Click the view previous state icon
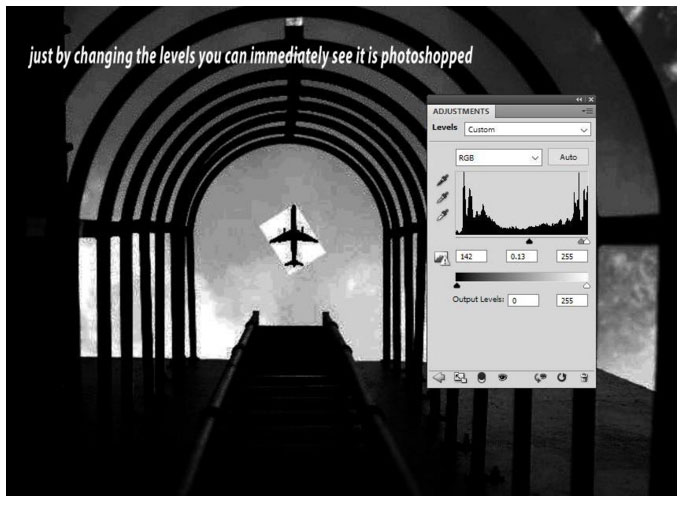 click(541, 377)
